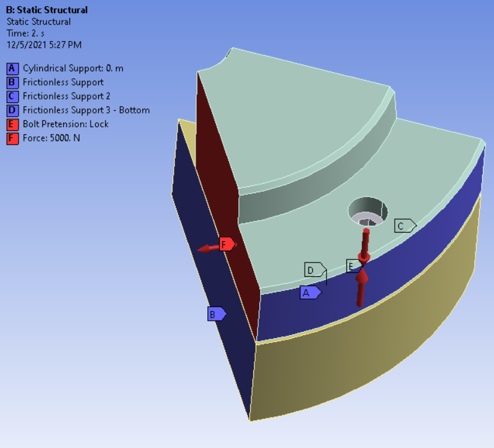Select the C annotation tag near the hole
Screen dimensions: 494x448
405,226
